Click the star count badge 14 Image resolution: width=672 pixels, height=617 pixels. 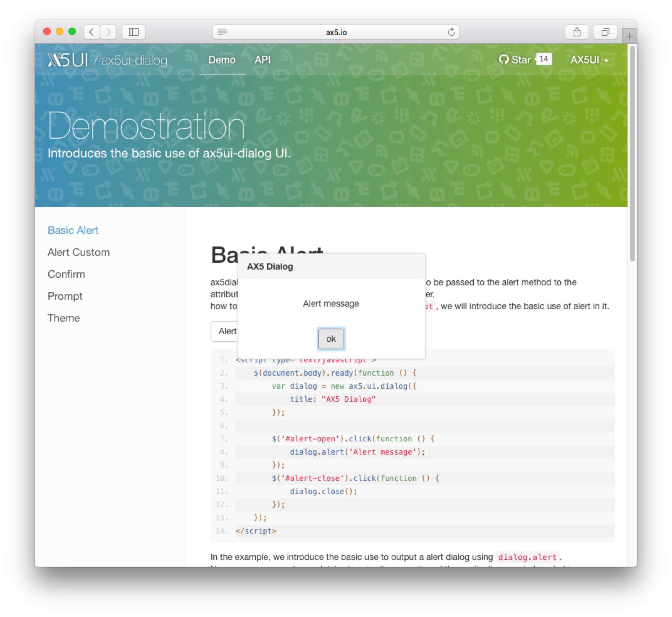click(543, 59)
